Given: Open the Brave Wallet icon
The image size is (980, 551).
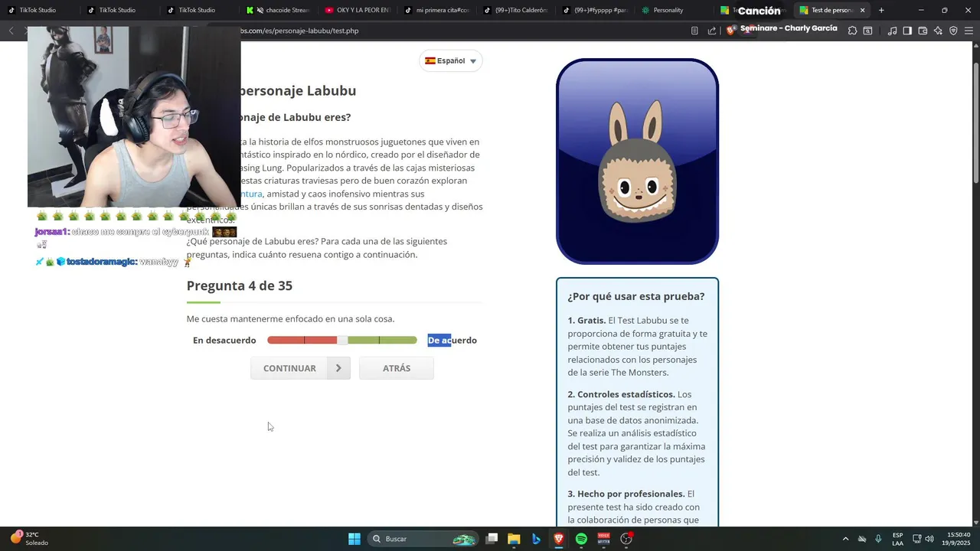Looking at the screenshot, I should pos(923,31).
